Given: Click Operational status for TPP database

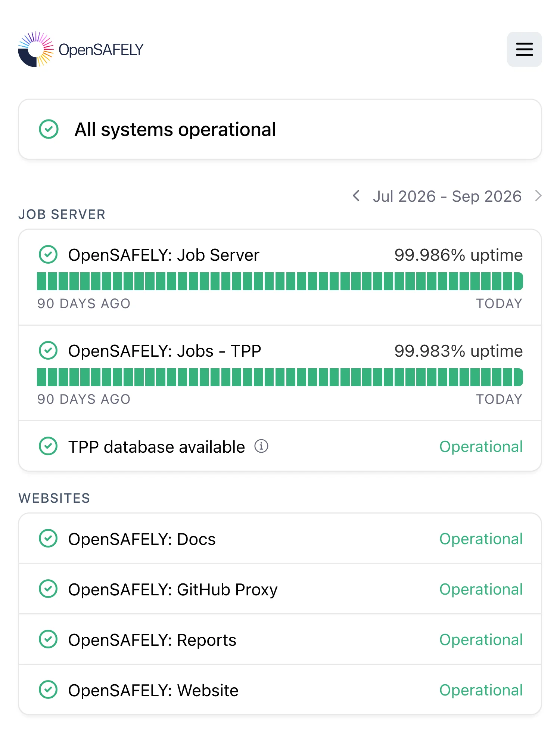Looking at the screenshot, I should click(x=481, y=447).
